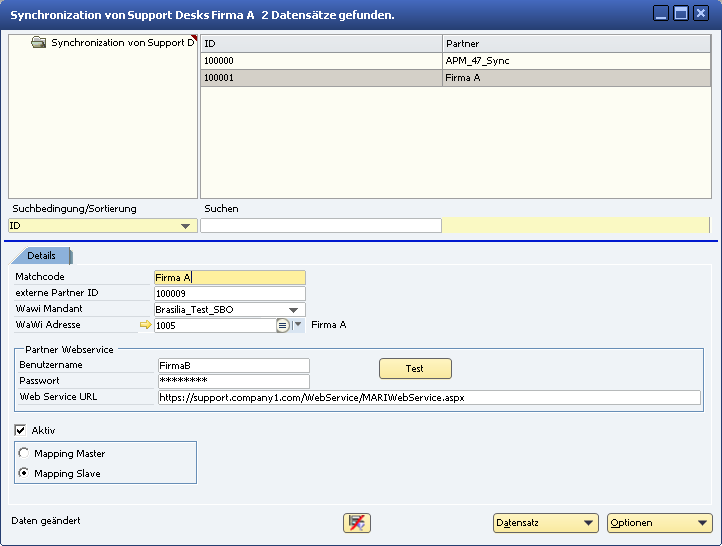Switch to the Details tab

pos(41,256)
